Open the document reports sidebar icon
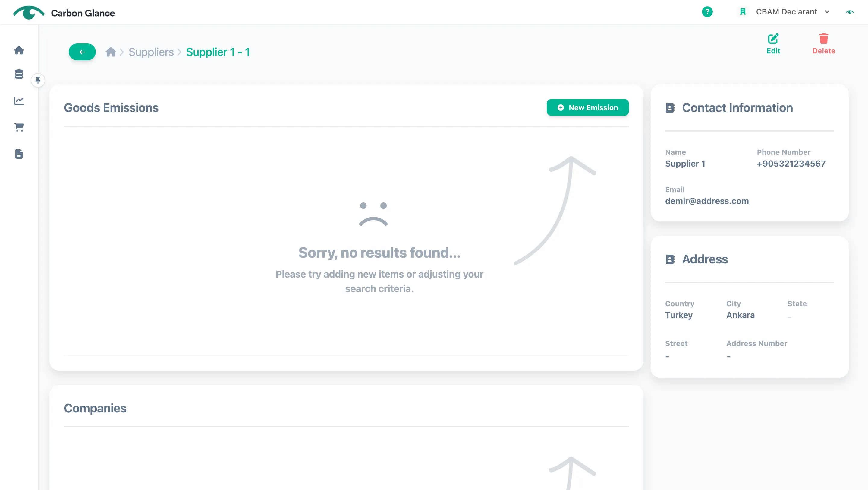Image resolution: width=868 pixels, height=490 pixels. point(19,154)
